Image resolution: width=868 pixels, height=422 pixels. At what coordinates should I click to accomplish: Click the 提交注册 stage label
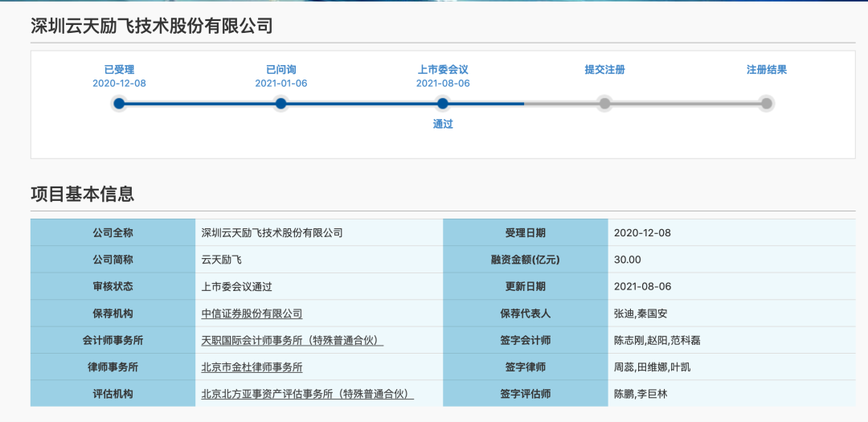[604, 70]
